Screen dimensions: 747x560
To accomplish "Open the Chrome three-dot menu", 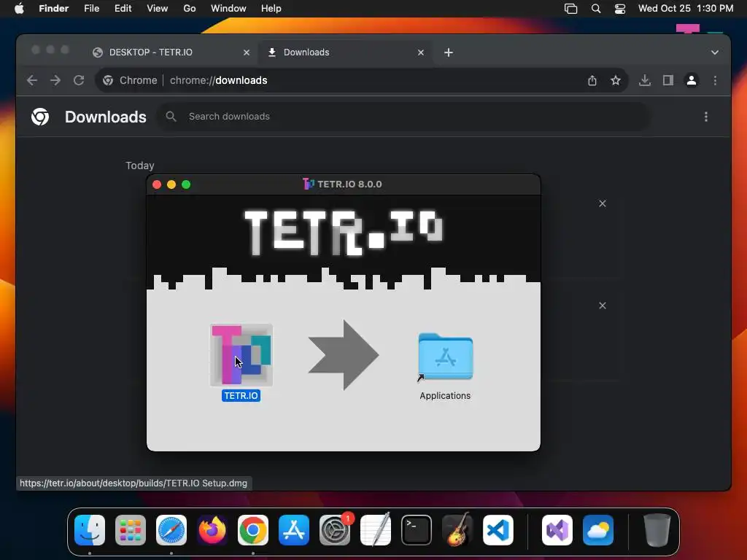I will pyautogui.click(x=715, y=80).
